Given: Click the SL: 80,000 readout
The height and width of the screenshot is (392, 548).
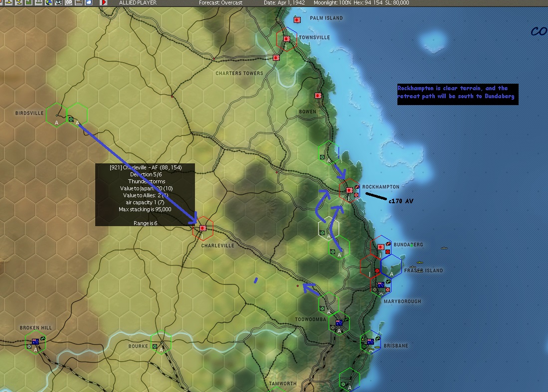Looking at the screenshot, I should tap(397, 2).
